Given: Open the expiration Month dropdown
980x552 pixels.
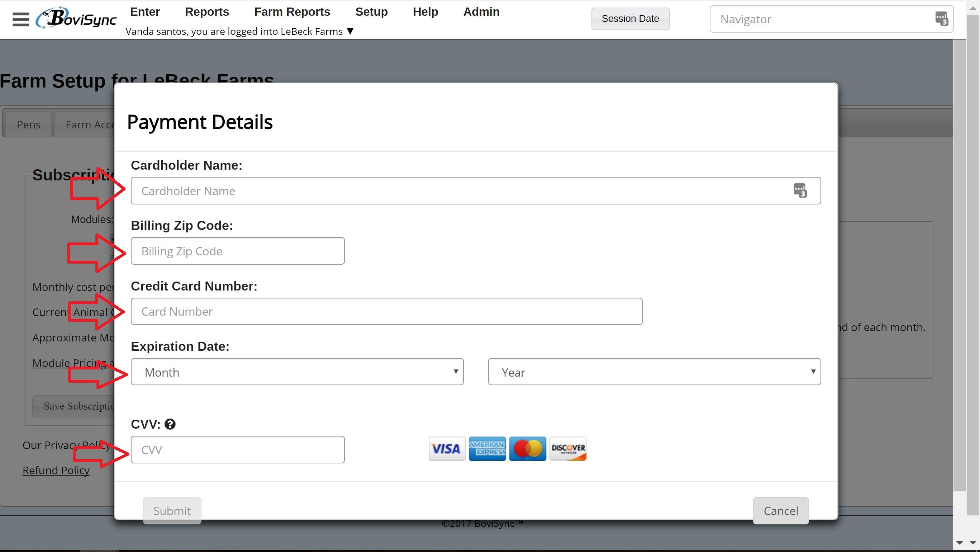Looking at the screenshot, I should pos(297,372).
